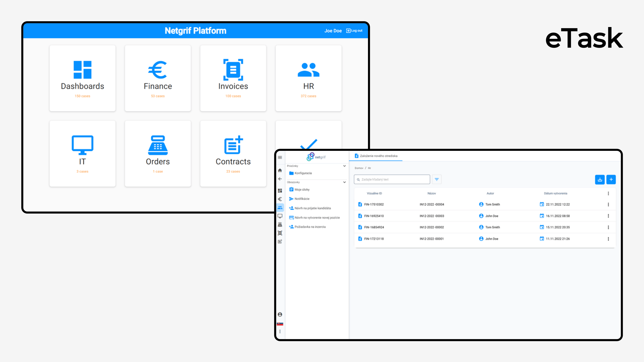Open Návrh na prijatie kandidáta
The height and width of the screenshot is (362, 644).
[x=310, y=208]
